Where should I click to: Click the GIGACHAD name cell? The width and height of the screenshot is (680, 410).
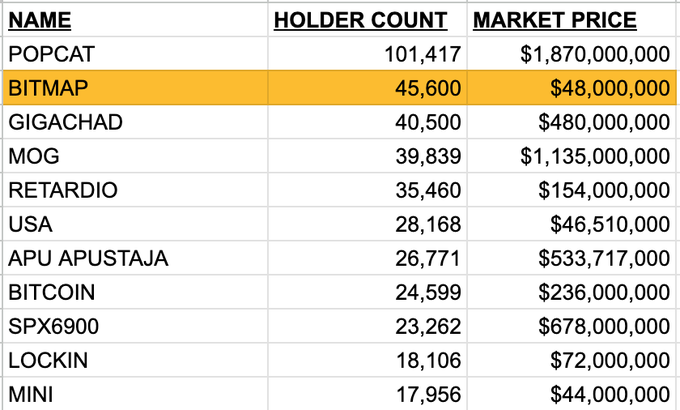(x=65, y=122)
